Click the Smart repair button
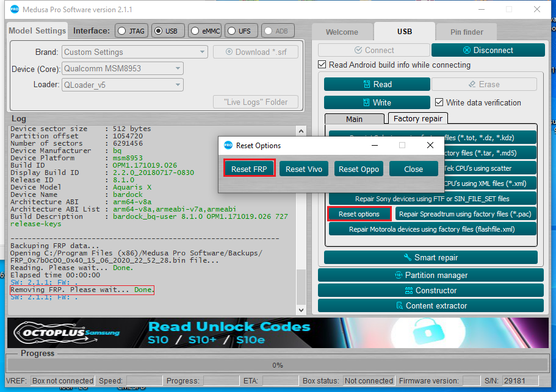 [431, 257]
